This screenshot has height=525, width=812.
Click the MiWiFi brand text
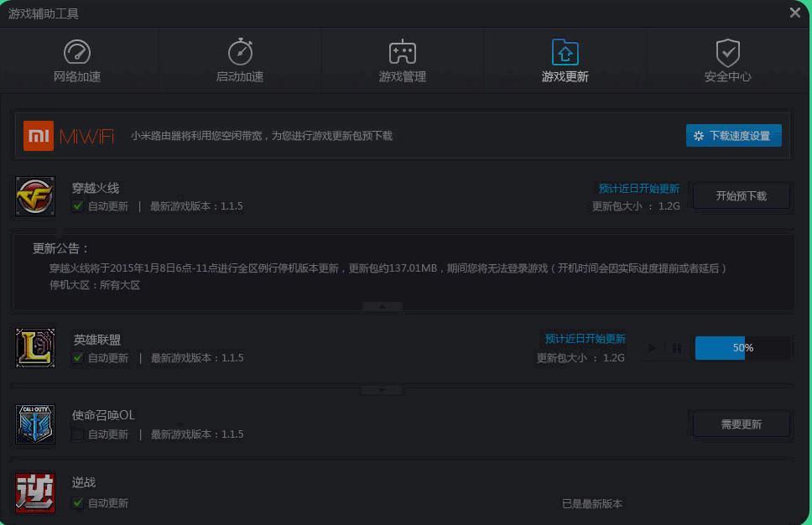tap(86, 136)
